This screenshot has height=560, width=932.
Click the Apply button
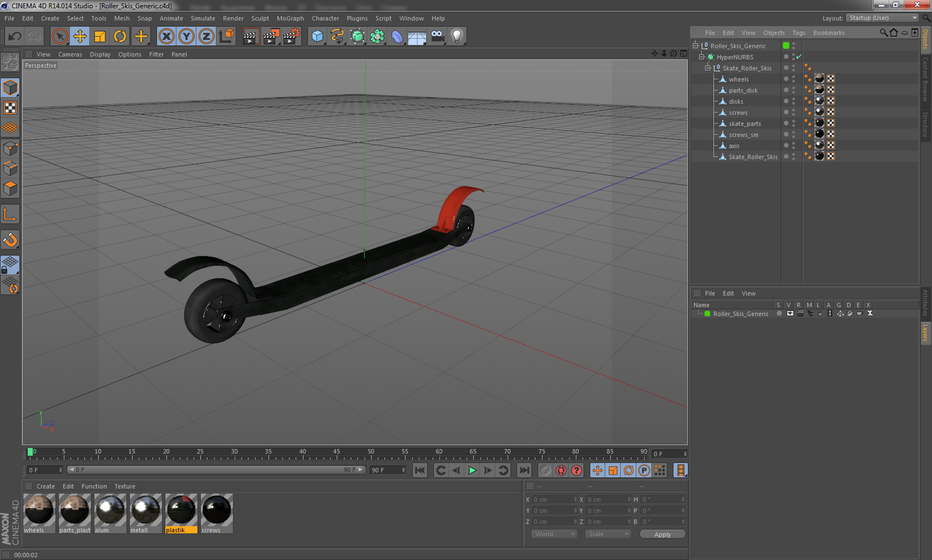[662, 534]
